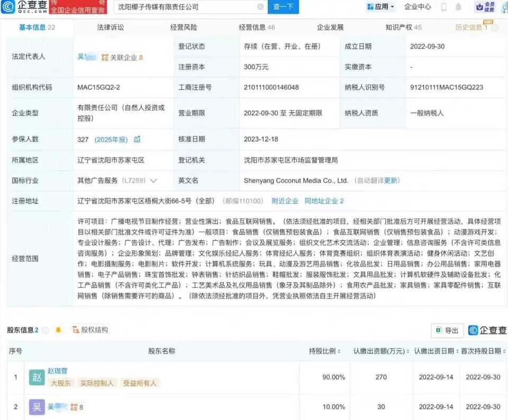Viewport: 508px width, 420px height.
Task: Open shareholder 赵珈萱 profile
Action: 57,371
